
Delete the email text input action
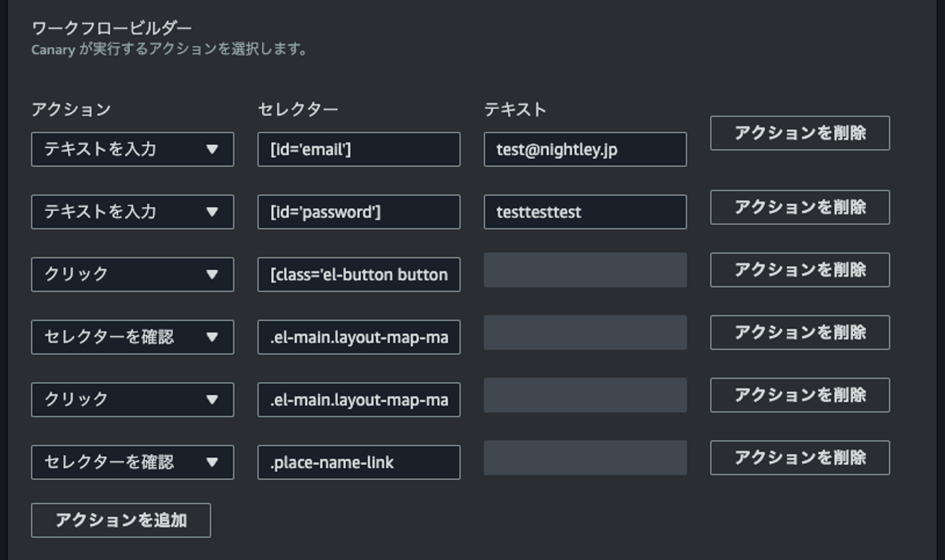click(x=799, y=133)
